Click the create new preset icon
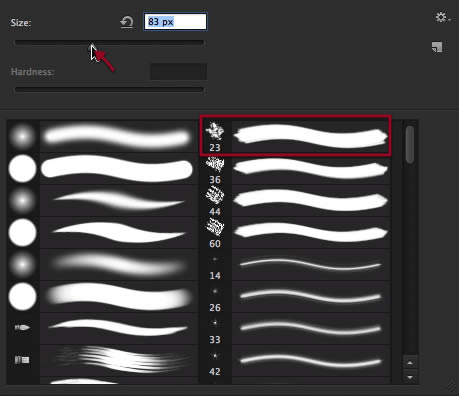Viewport: 459px width, 396px height. click(x=437, y=47)
